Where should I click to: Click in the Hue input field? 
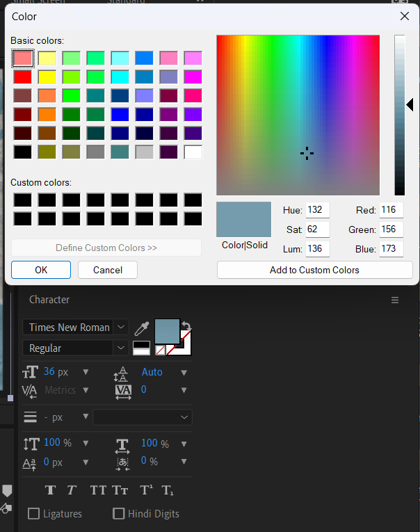tap(318, 210)
